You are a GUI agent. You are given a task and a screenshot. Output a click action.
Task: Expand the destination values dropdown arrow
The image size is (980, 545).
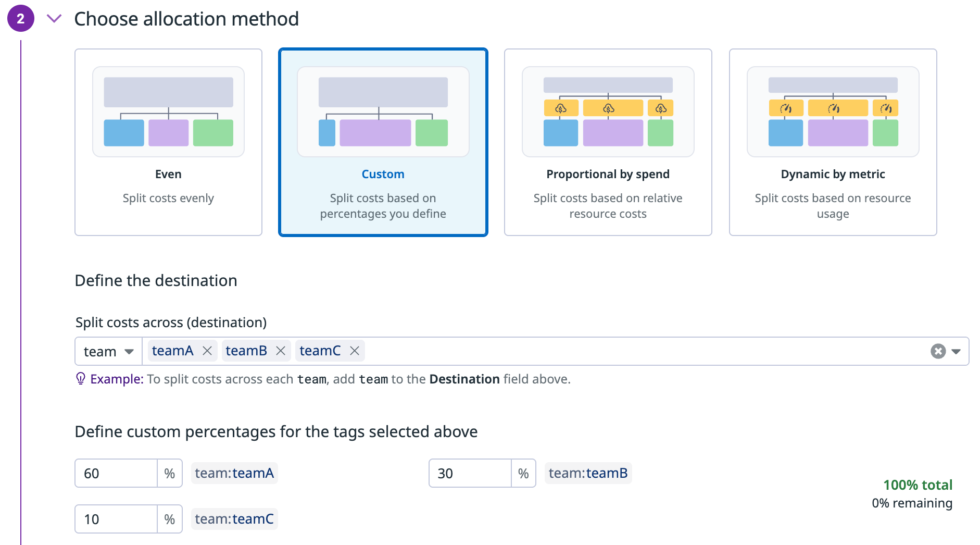956,352
